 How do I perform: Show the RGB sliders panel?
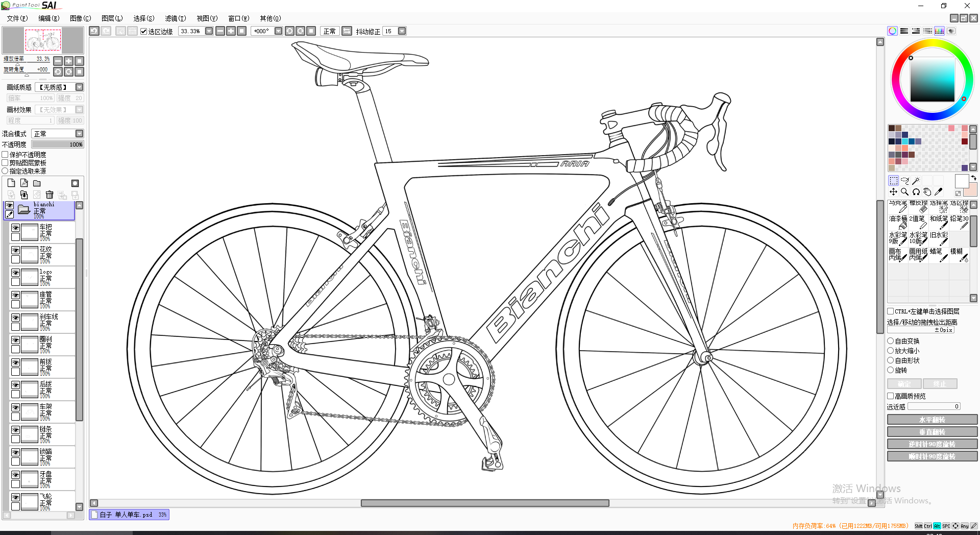click(904, 31)
